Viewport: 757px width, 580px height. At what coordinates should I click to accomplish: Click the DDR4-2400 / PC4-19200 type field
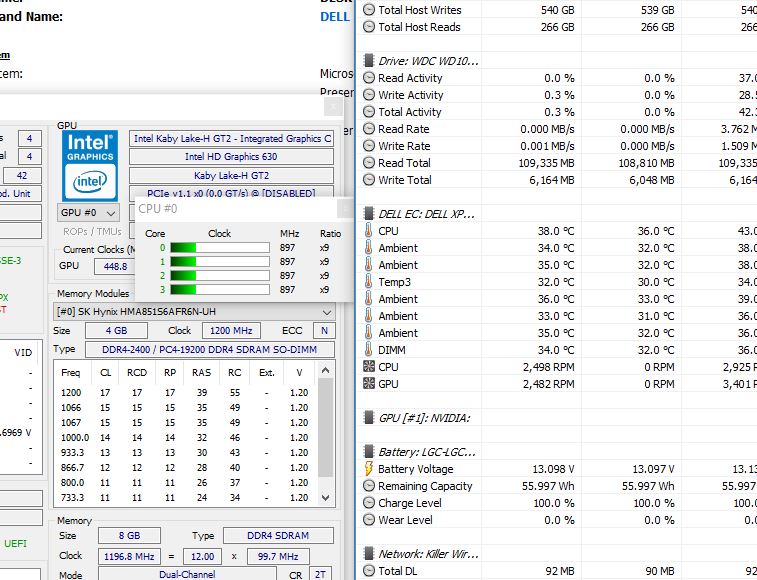[x=210, y=350]
